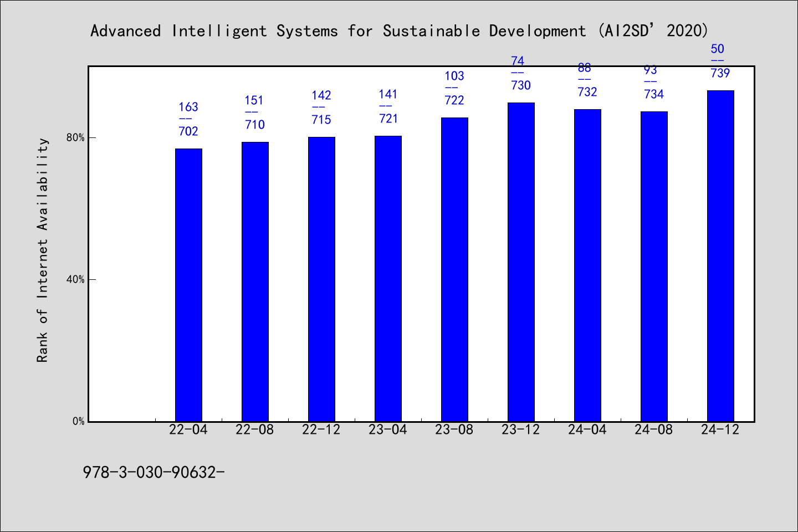This screenshot has height=532, width=798.
Task: Click the value 142 data label
Action: pyautogui.click(x=321, y=95)
